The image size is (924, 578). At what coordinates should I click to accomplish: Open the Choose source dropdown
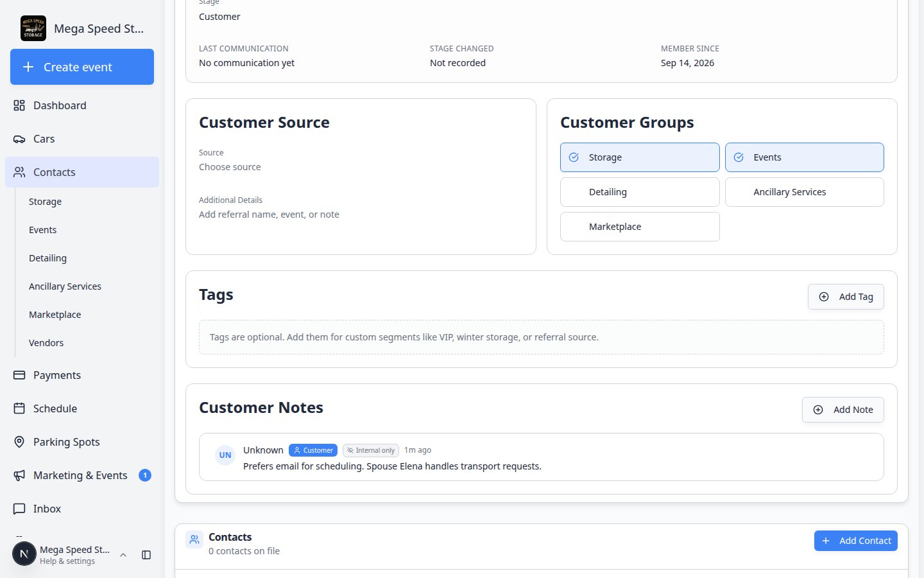point(230,167)
